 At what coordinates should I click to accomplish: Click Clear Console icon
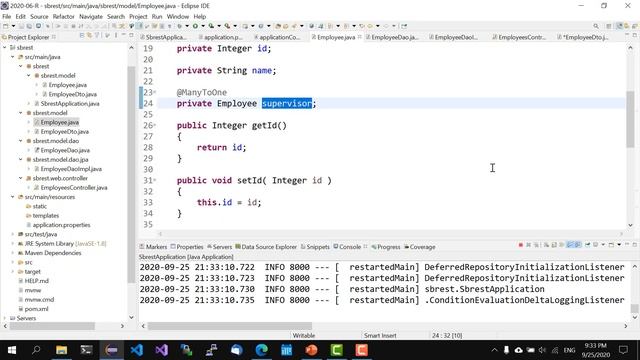click(x=546, y=245)
